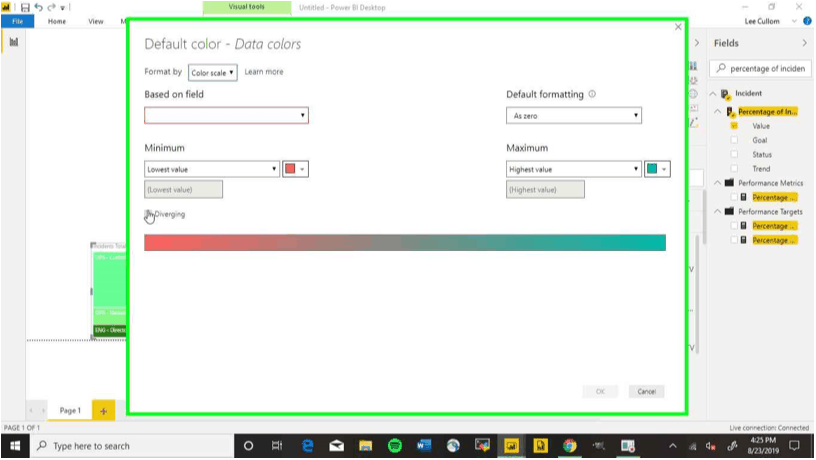Switch to the View ribbon tab
The height and width of the screenshot is (460, 816).
tap(96, 21)
